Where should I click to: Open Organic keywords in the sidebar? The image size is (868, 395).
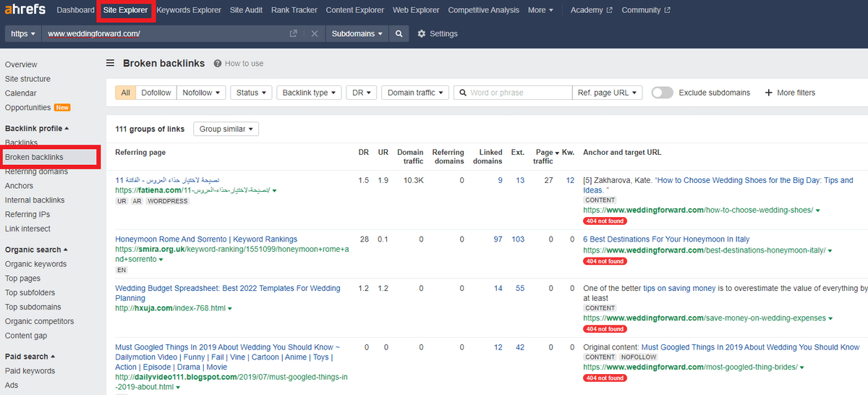35,264
